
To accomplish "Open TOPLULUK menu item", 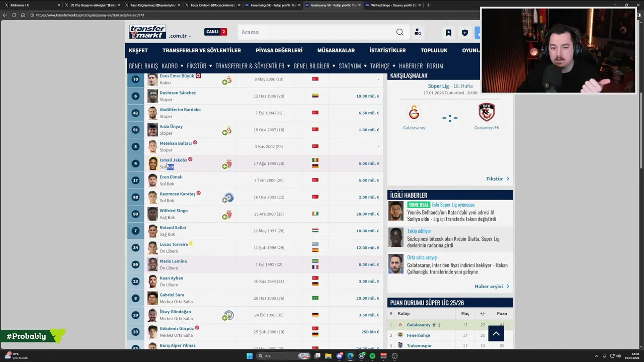I will coord(434,50).
